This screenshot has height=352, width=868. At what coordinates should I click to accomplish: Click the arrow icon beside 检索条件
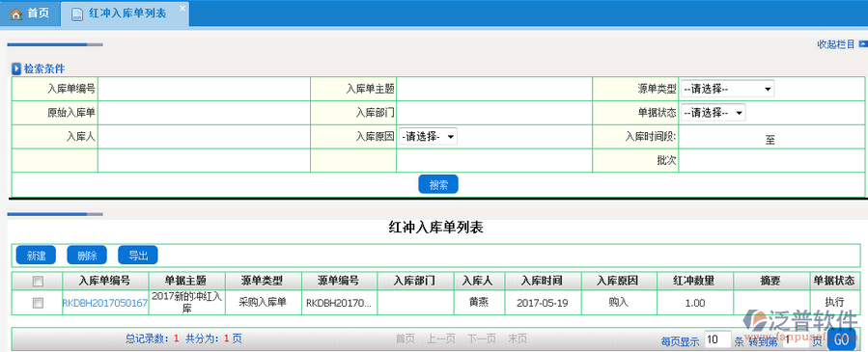click(x=16, y=69)
